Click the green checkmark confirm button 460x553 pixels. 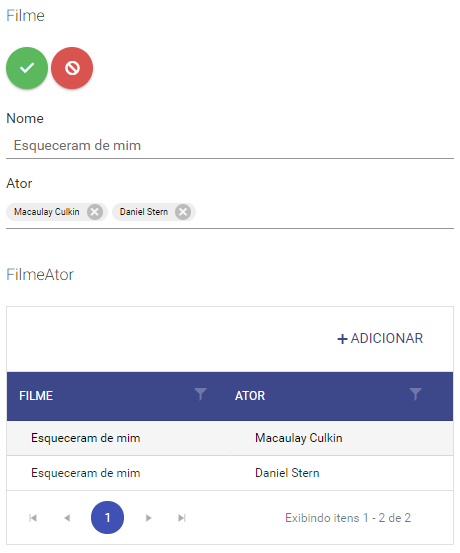click(x=27, y=68)
